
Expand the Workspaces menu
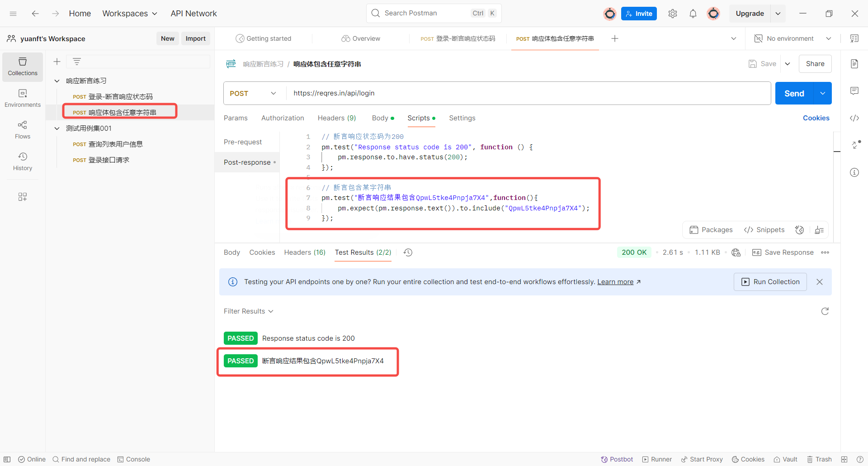130,14
